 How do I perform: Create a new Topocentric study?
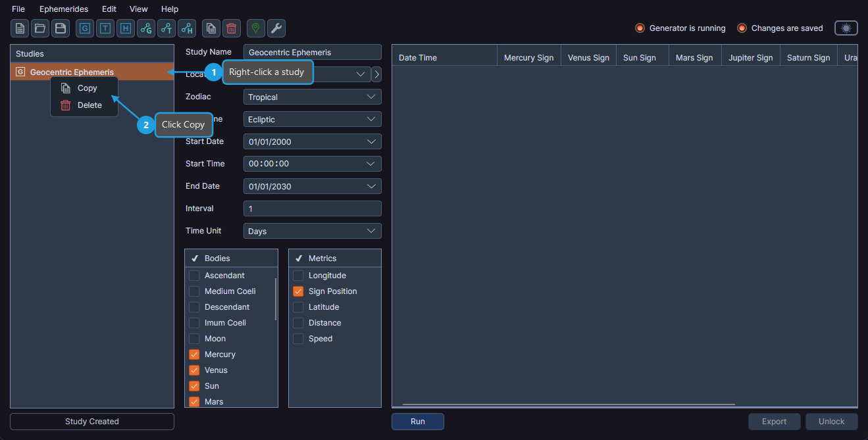[105, 28]
